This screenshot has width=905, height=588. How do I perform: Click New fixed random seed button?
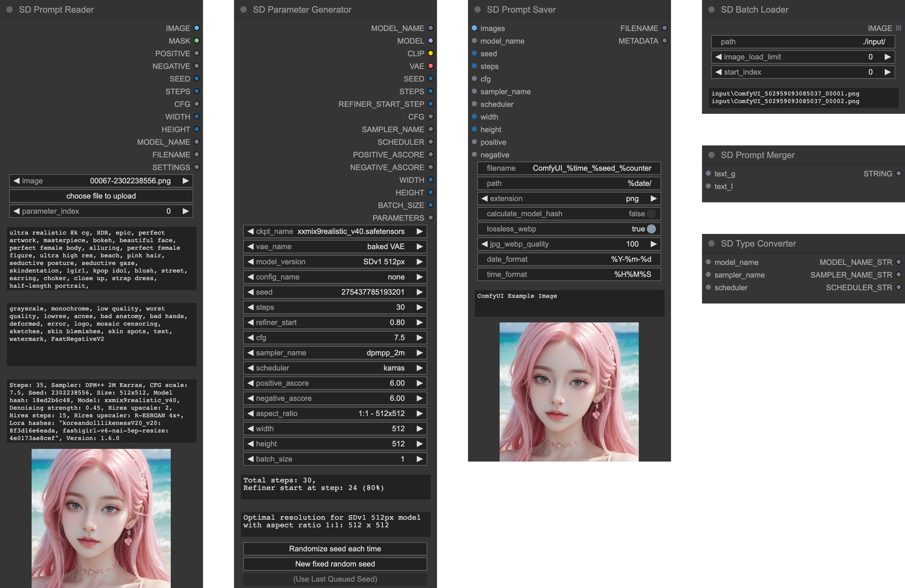pyautogui.click(x=335, y=564)
